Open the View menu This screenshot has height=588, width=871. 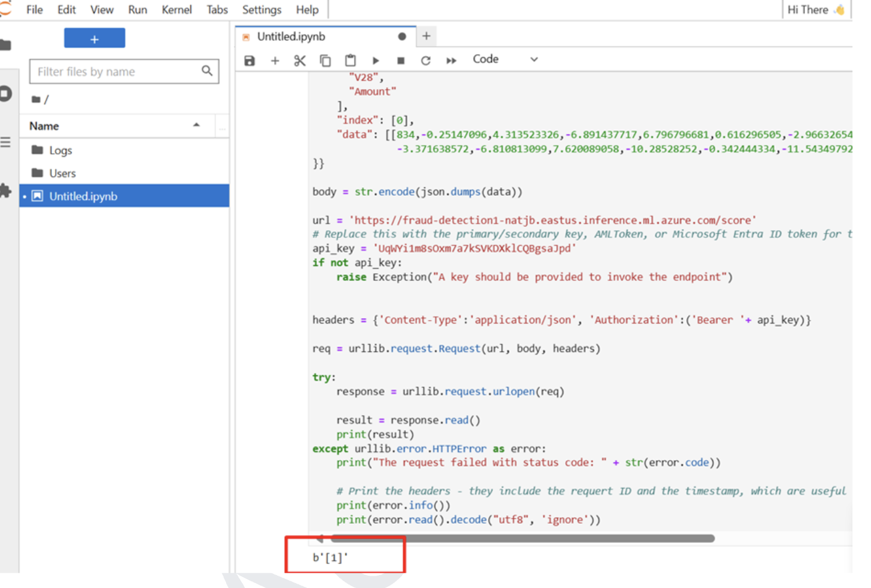pyautogui.click(x=102, y=9)
